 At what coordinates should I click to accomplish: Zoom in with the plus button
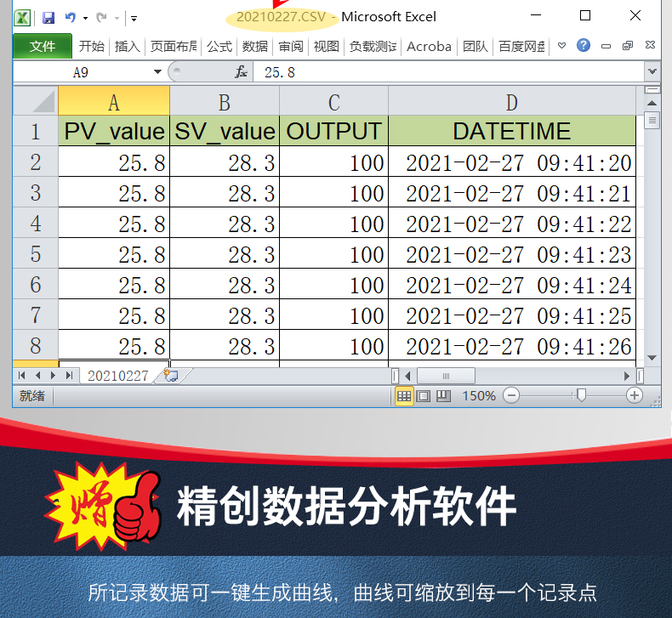(635, 395)
